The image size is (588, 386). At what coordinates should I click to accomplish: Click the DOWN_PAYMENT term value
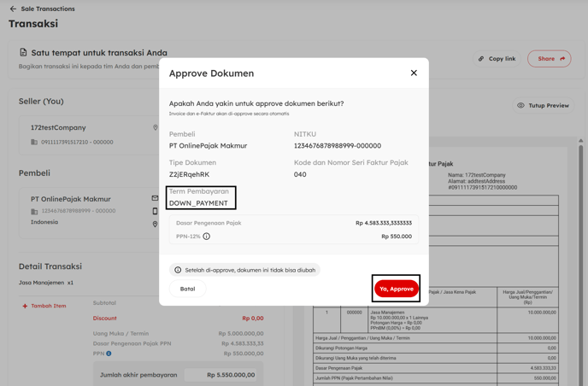tap(198, 203)
